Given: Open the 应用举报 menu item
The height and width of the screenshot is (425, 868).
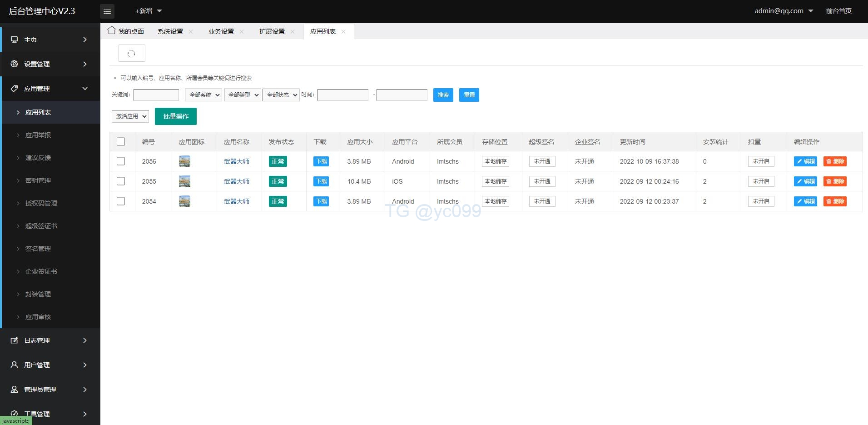Looking at the screenshot, I should (38, 135).
